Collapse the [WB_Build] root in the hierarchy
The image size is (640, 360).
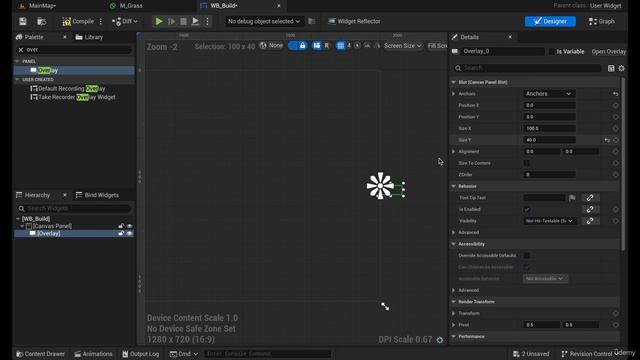coord(18,219)
